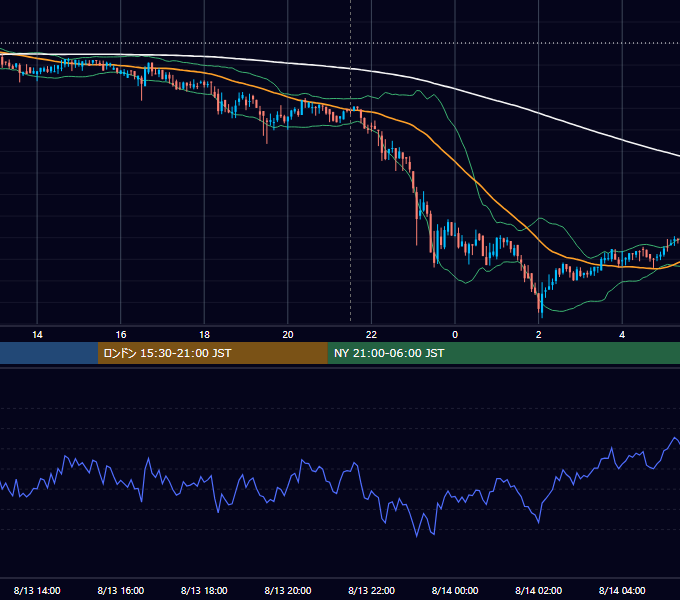
Task: Click the 8/13 20:00 time label
Action: click(288, 590)
